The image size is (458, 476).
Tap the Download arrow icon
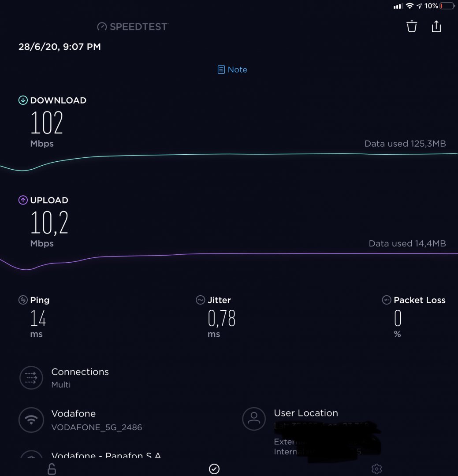[23, 100]
